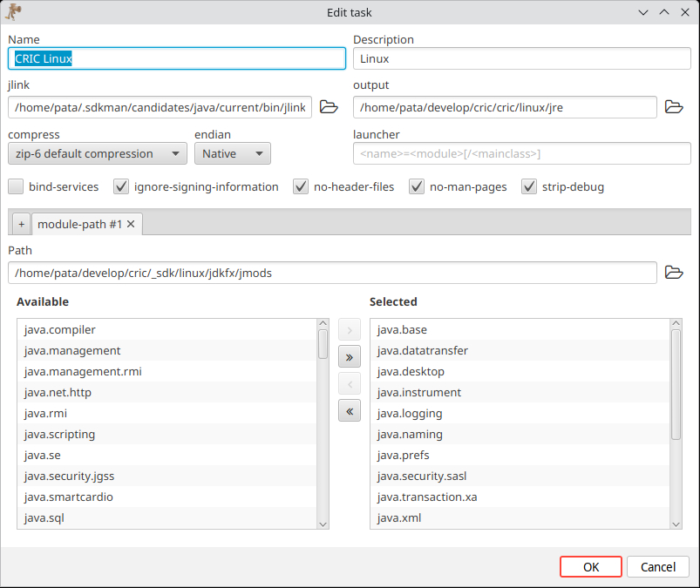The image size is (700, 588).
Task: Click the application icon in title bar
Action: 13,11
